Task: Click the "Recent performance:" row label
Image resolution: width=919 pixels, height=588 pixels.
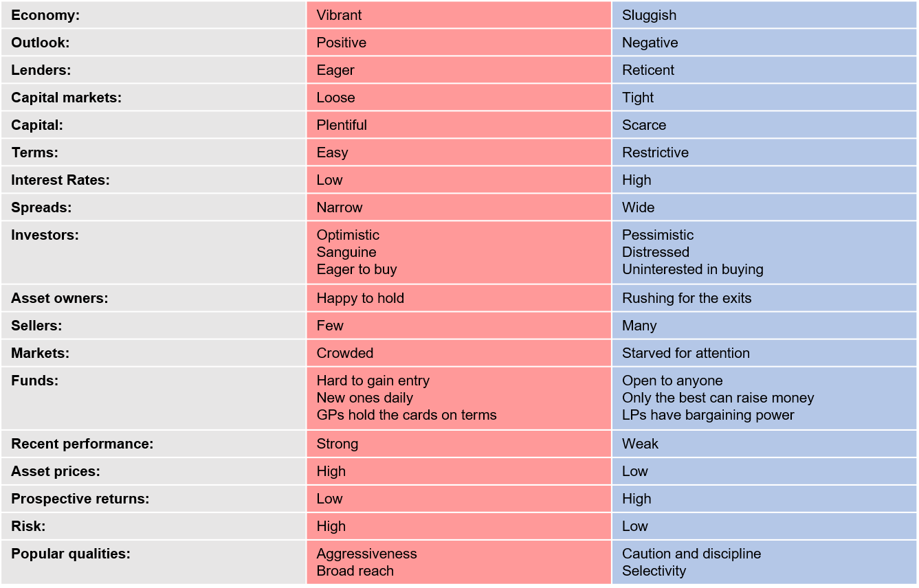Action: pos(82,444)
